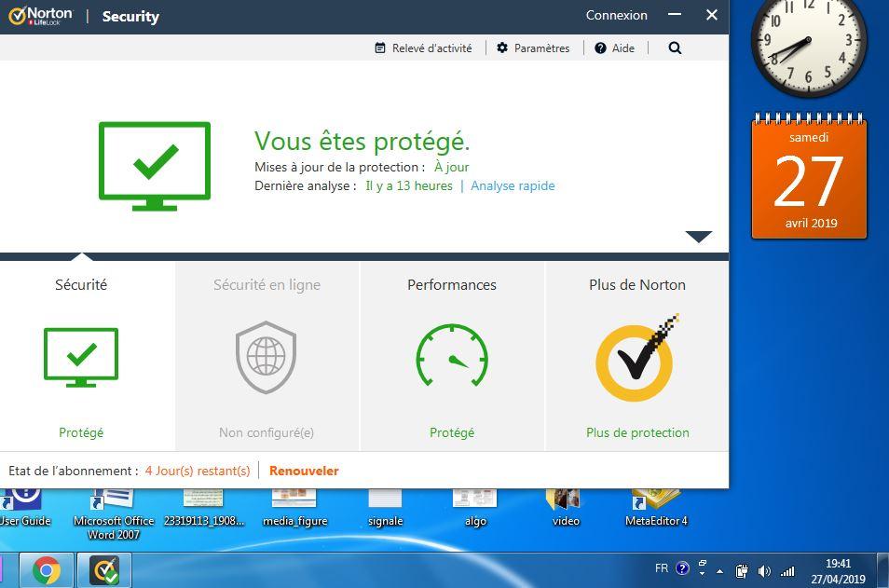Click the small green monitor Sécurité icon
889x588 pixels.
tap(81, 358)
